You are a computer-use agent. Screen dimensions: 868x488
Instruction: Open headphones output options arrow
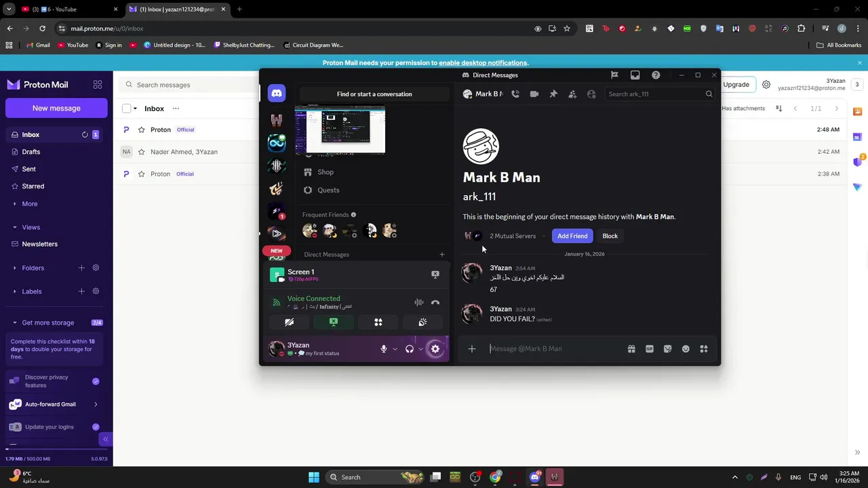(x=420, y=349)
